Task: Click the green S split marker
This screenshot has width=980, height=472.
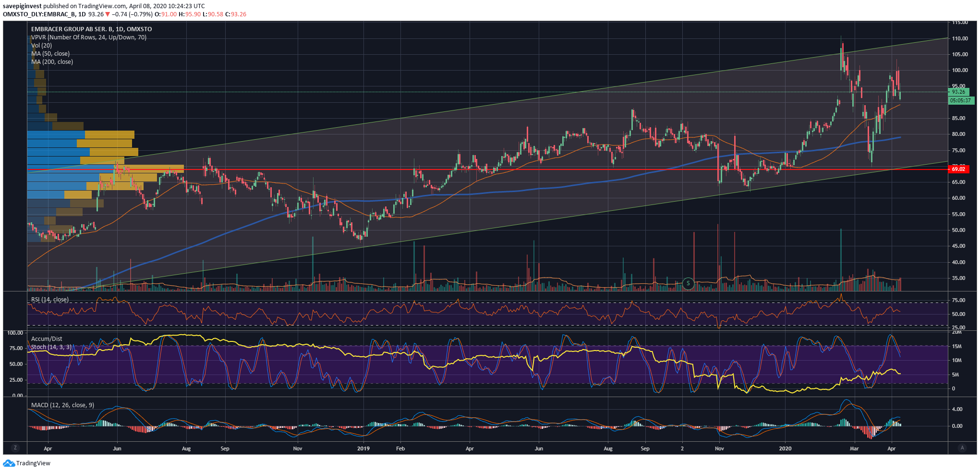Action: tap(688, 283)
